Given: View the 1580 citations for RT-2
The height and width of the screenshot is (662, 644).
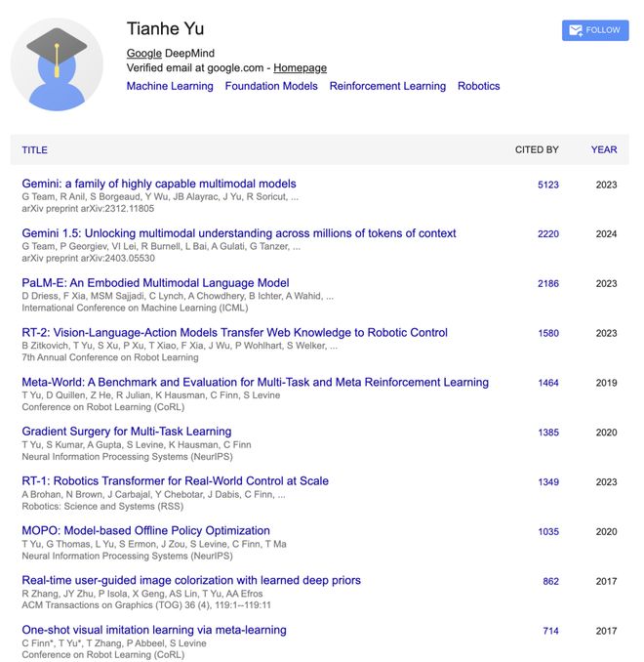Looking at the screenshot, I should coord(548,333).
